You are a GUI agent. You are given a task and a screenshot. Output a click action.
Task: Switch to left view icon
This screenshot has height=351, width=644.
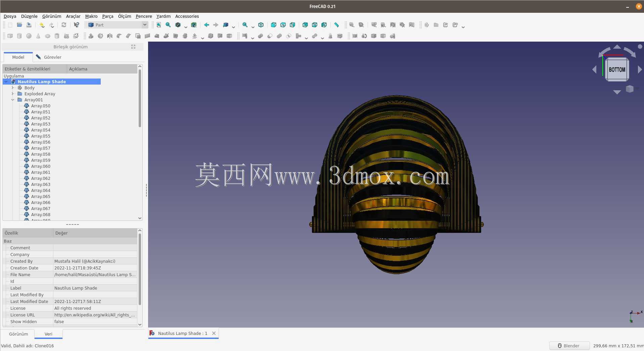324,25
